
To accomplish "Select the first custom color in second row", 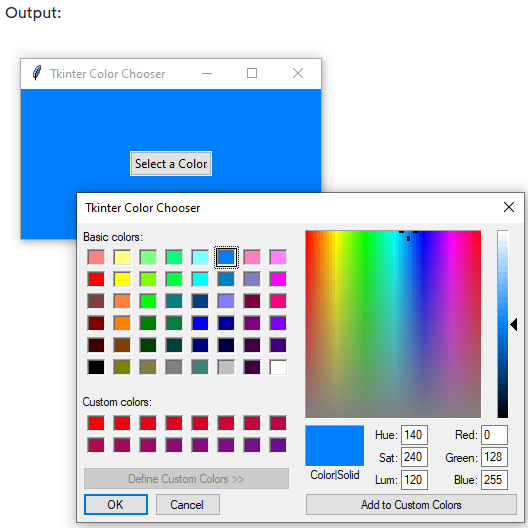I will (x=96, y=445).
